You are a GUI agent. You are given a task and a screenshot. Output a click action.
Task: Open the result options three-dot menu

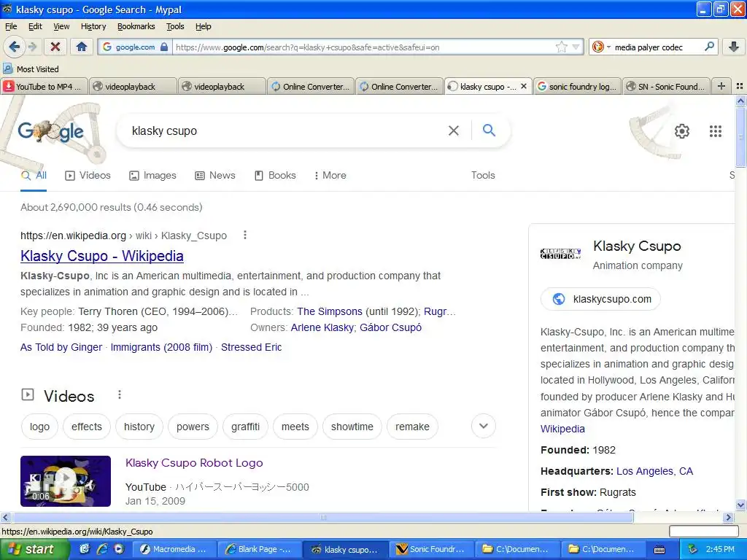[245, 235]
